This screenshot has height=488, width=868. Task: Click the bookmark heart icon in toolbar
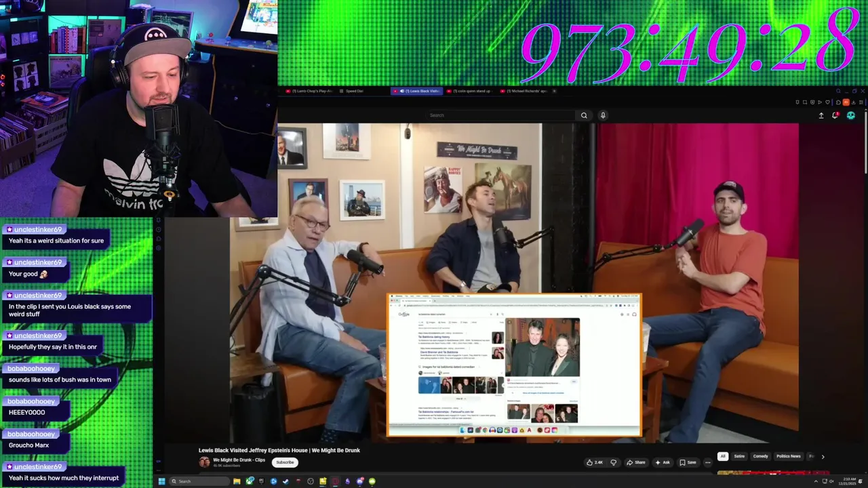pos(827,102)
